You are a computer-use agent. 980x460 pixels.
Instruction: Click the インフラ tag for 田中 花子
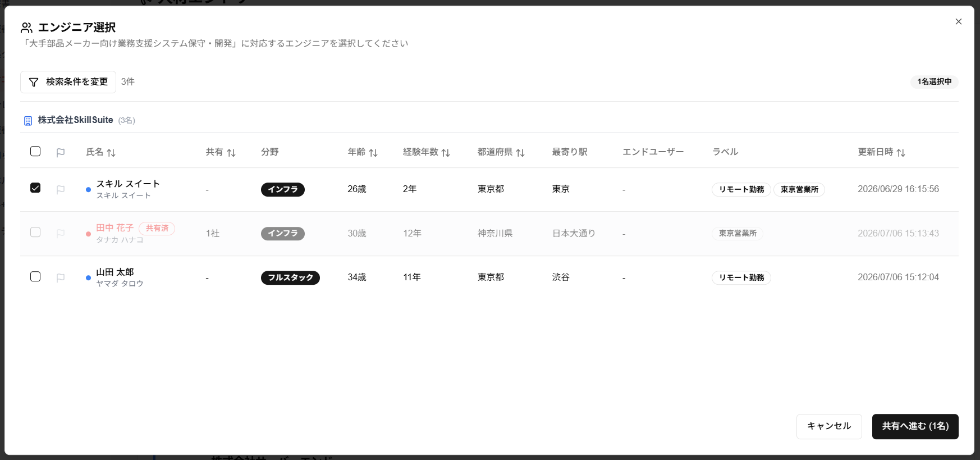point(283,234)
